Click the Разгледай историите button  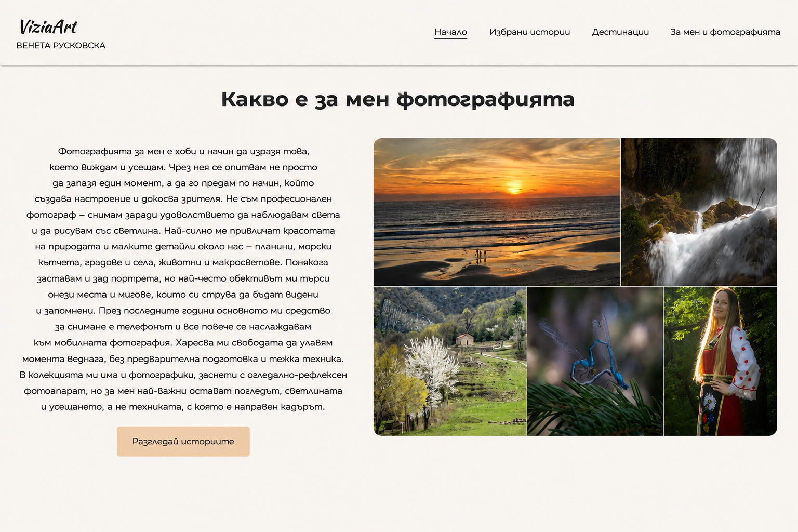coord(183,442)
